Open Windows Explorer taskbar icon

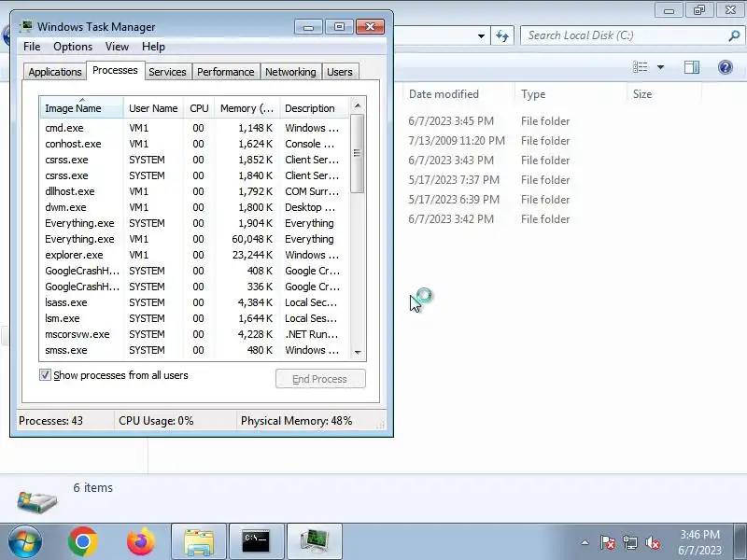(199, 542)
